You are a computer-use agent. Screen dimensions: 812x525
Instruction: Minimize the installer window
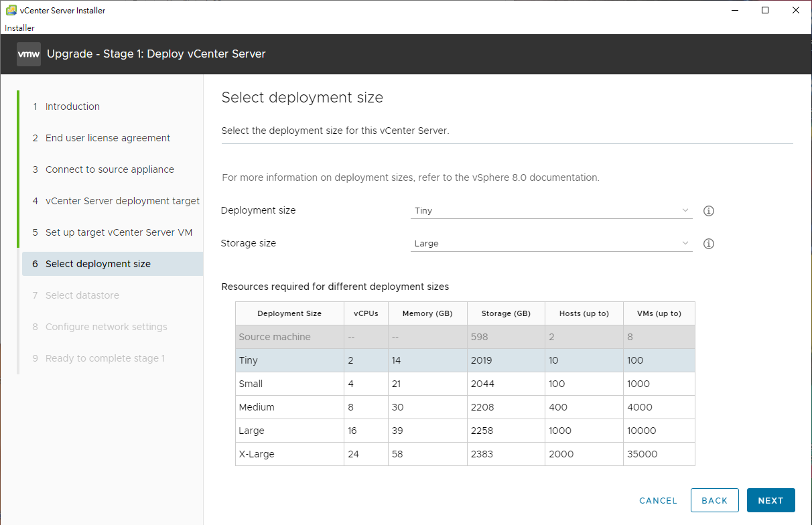coord(734,10)
